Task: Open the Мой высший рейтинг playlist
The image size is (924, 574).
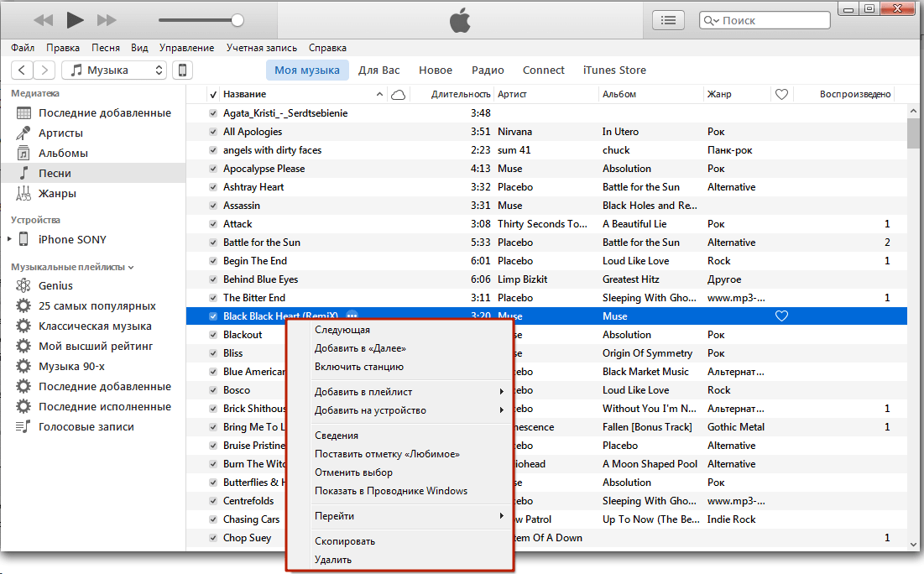Action: pos(93,346)
